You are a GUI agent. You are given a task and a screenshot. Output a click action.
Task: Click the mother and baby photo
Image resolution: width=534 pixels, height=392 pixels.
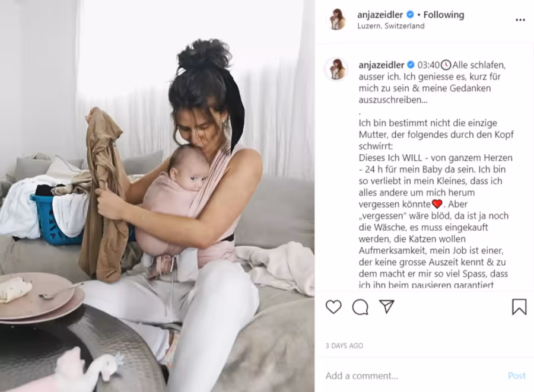157,196
